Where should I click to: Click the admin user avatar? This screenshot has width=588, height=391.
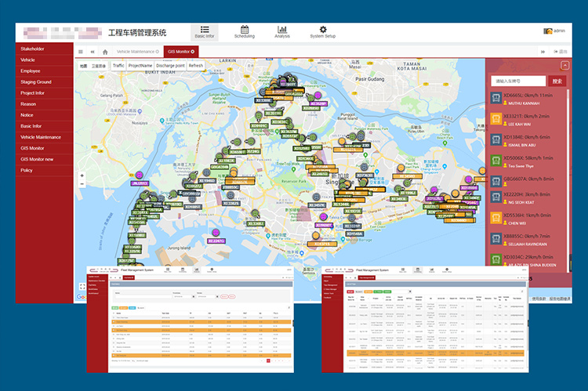click(x=548, y=31)
